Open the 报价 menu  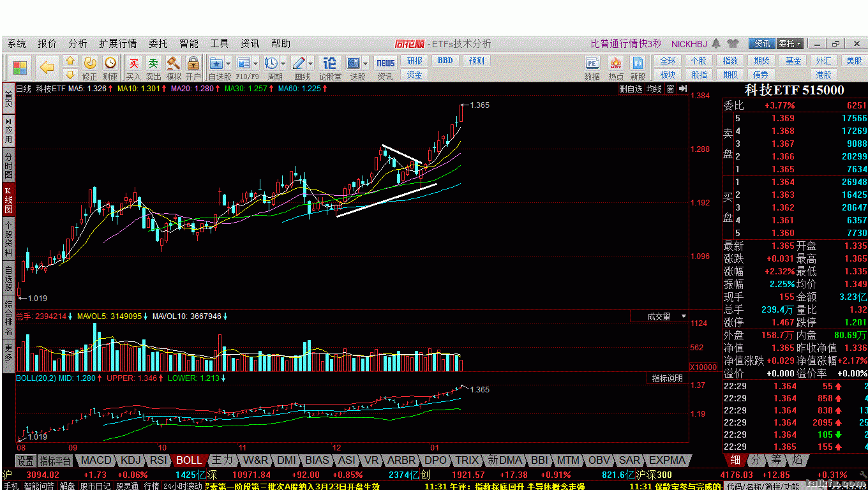click(x=47, y=43)
